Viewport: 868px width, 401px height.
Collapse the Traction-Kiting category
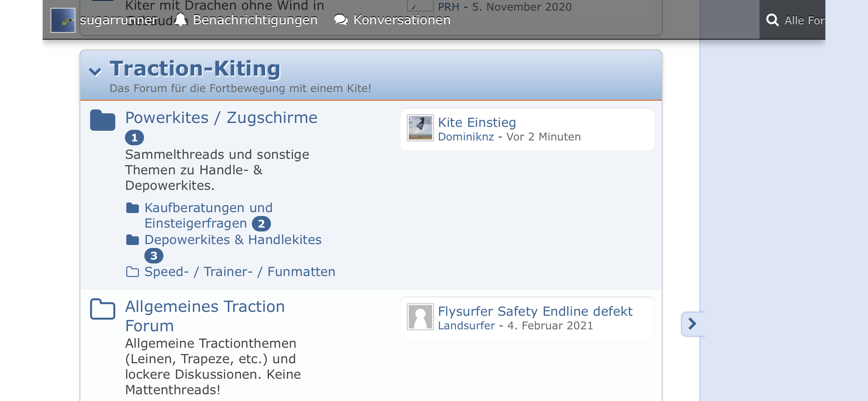click(95, 71)
